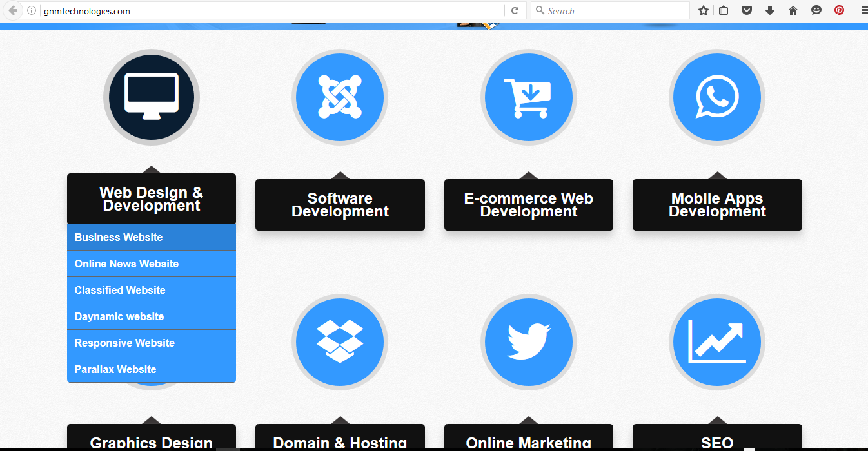Click inside the Search field
Image resolution: width=868 pixels, height=451 pixels.
tap(609, 10)
